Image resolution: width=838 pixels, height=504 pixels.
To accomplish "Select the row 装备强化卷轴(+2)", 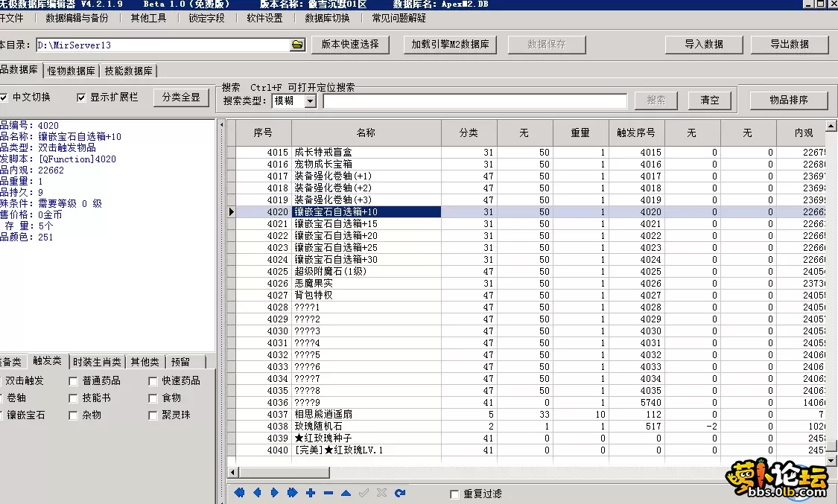I will [x=530, y=188].
